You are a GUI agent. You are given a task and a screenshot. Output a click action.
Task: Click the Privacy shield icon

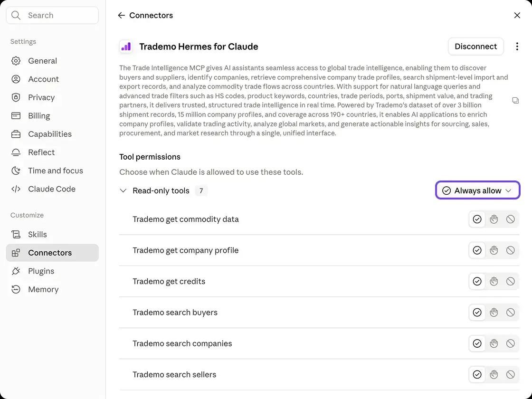pyautogui.click(x=16, y=97)
